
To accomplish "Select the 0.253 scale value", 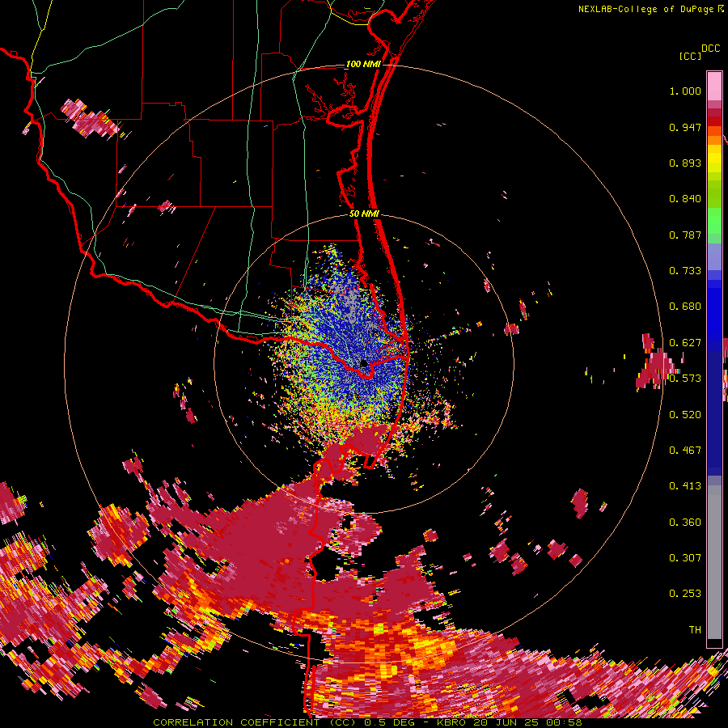I will [685, 594].
